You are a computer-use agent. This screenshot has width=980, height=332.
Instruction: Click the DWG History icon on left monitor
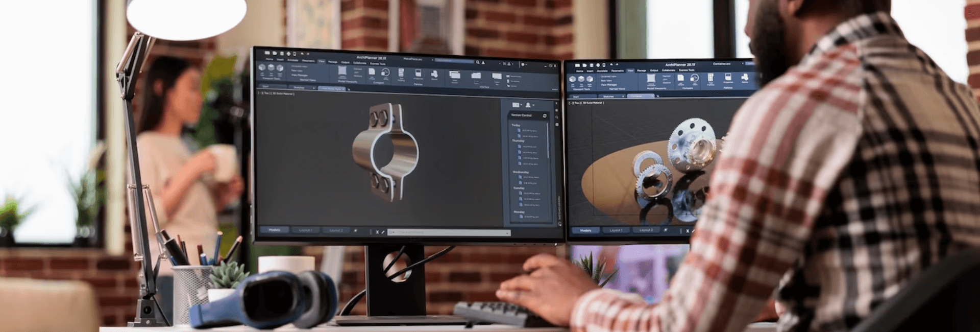click(x=385, y=73)
